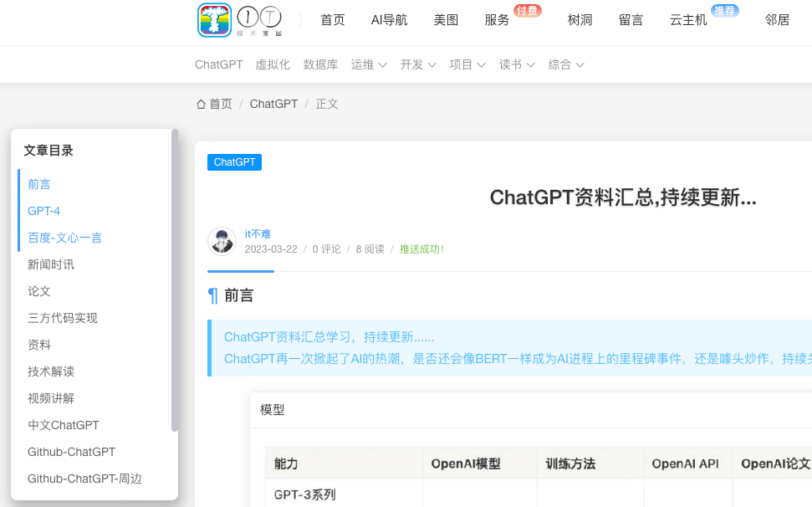This screenshot has width=812, height=507.
Task: Open 留言 in top navigation
Action: [x=631, y=20]
